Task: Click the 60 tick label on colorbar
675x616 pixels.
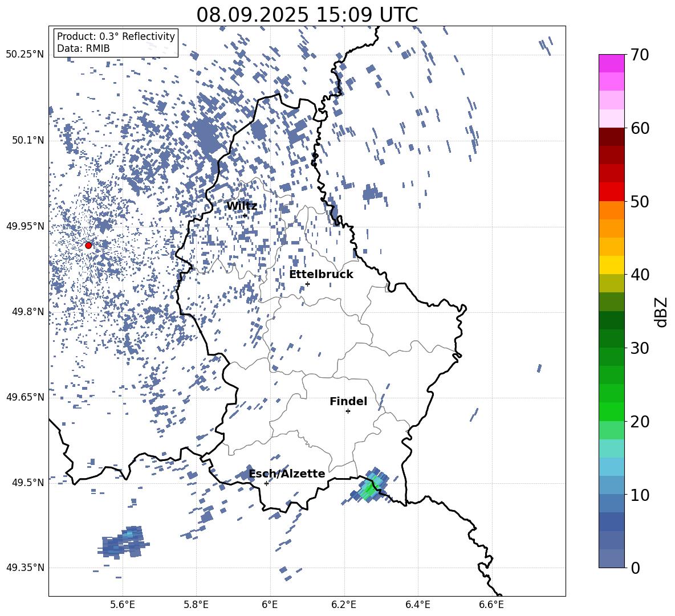Action: pos(640,128)
